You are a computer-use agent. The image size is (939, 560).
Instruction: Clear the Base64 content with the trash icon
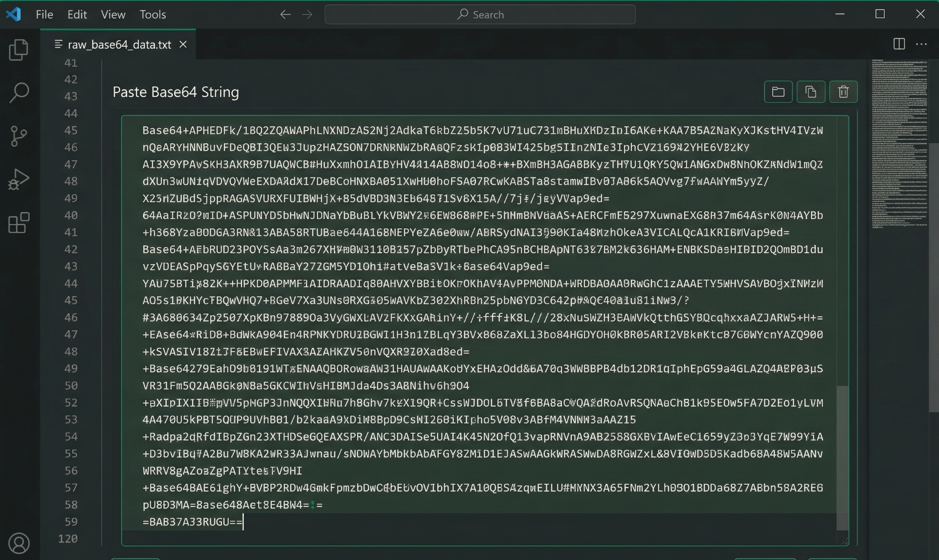coord(843,91)
